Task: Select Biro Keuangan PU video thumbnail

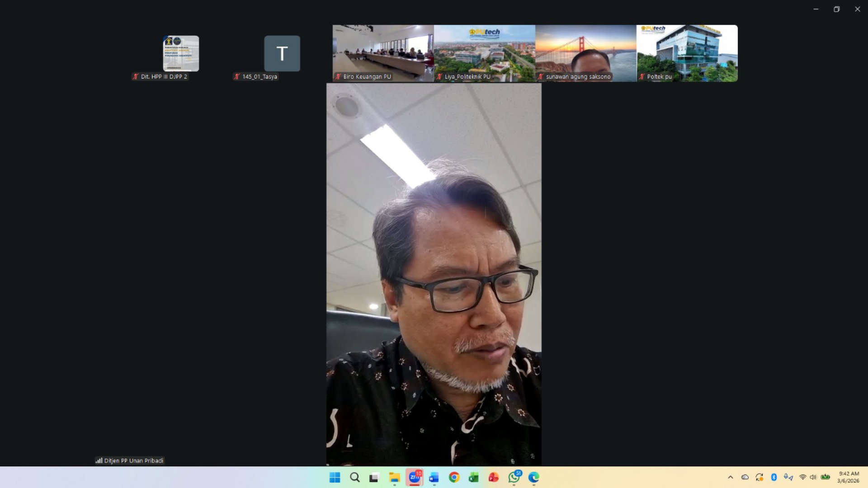Action: (383, 53)
